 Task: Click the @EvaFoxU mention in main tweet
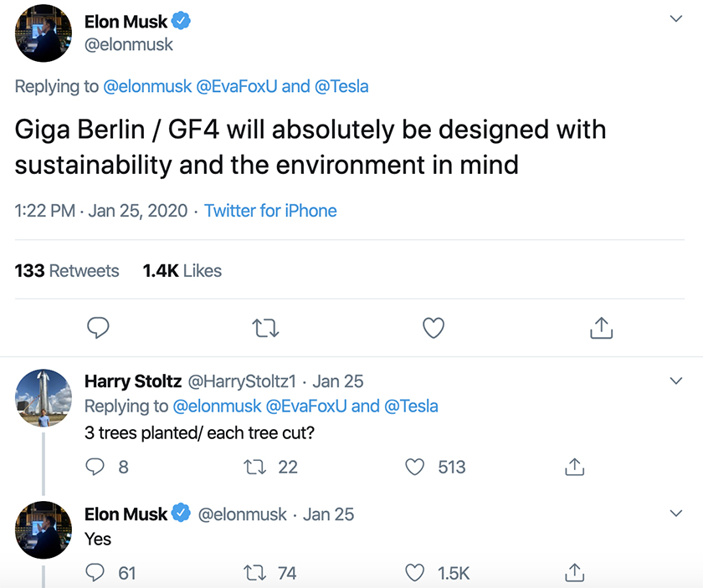237,86
